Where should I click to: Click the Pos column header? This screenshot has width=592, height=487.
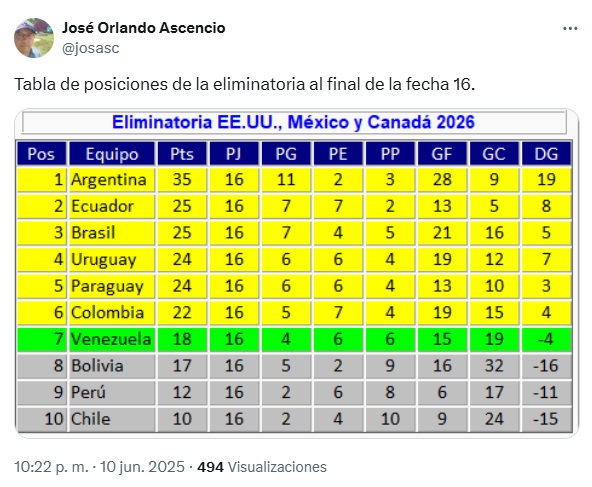pos(42,154)
